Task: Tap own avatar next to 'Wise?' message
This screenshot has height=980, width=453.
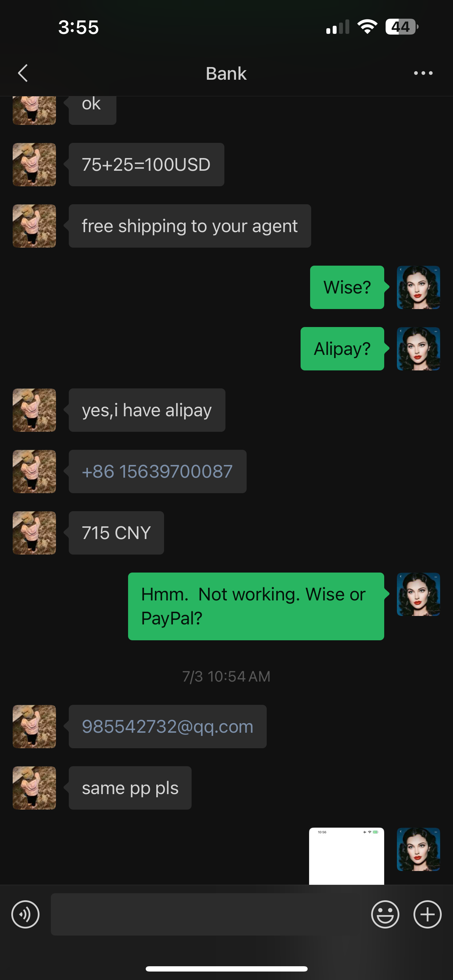Action: point(418,287)
